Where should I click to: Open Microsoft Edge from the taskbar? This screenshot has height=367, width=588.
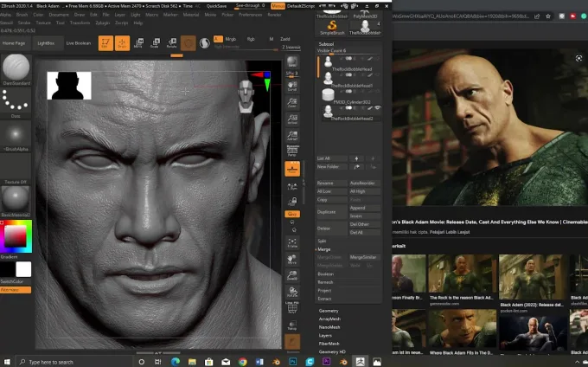[x=176, y=362]
